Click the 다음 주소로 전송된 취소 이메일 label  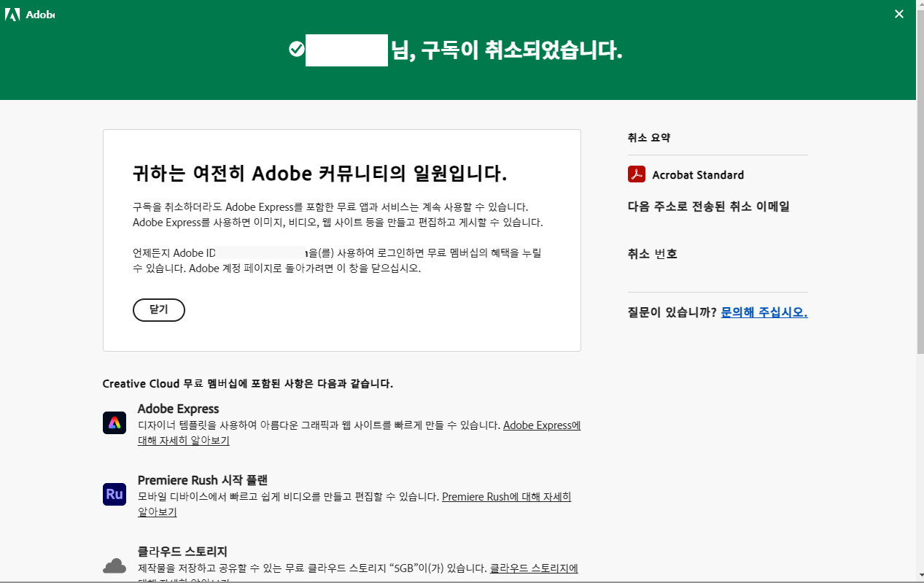click(x=709, y=206)
